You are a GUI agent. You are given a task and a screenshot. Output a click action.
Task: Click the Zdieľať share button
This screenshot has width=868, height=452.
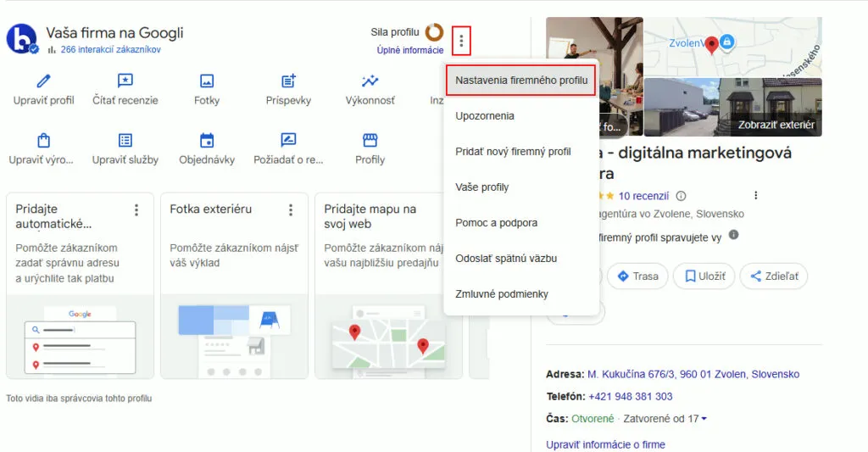pyautogui.click(x=773, y=276)
